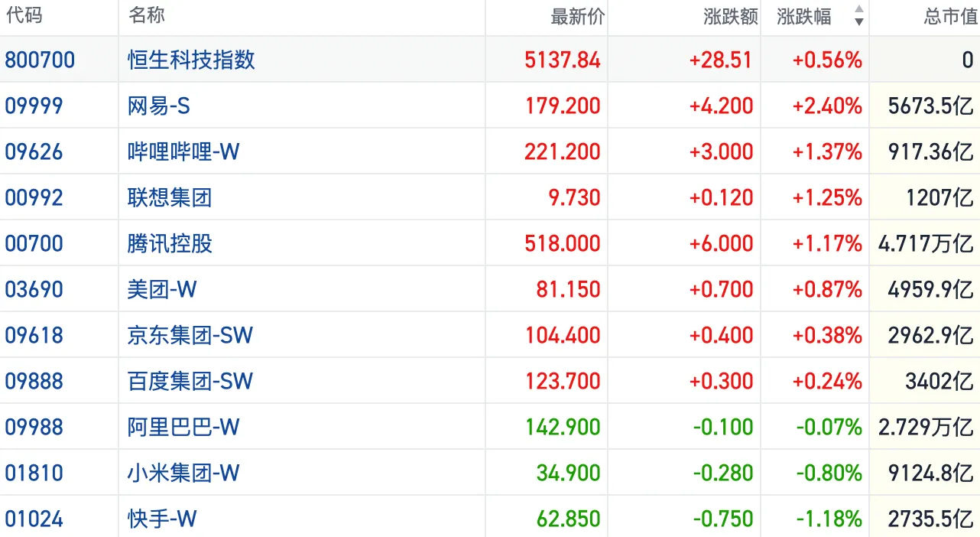Click 百度集团-SW latest price 123.700

[x=563, y=381]
